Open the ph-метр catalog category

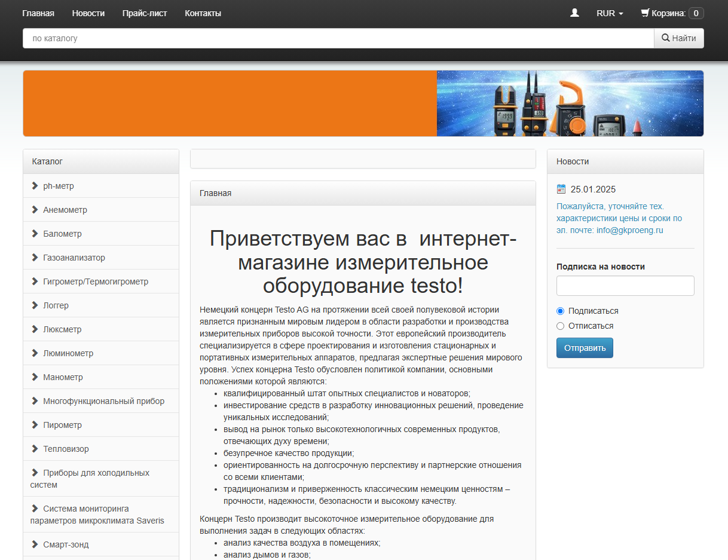pyautogui.click(x=101, y=186)
